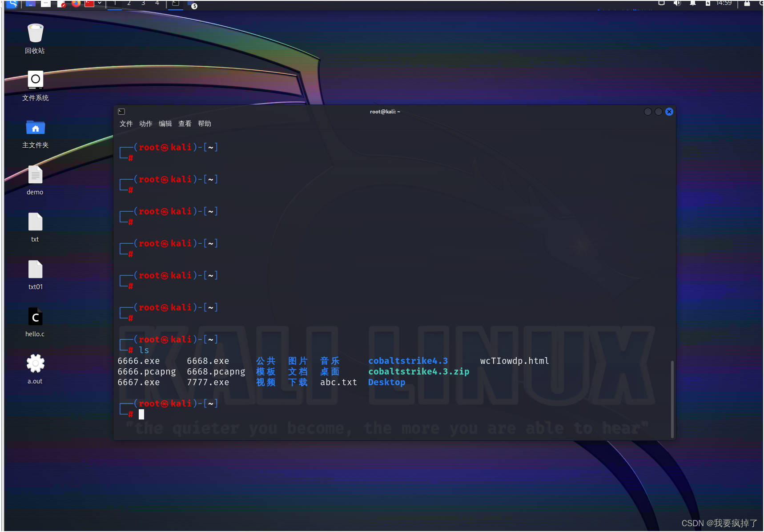Click the 下载 directory name

(298, 382)
